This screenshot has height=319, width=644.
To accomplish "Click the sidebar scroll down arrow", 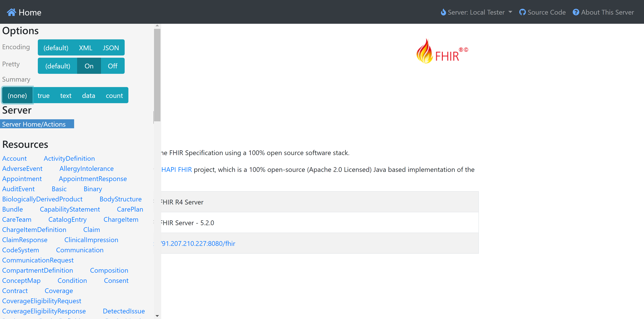I will [157, 316].
